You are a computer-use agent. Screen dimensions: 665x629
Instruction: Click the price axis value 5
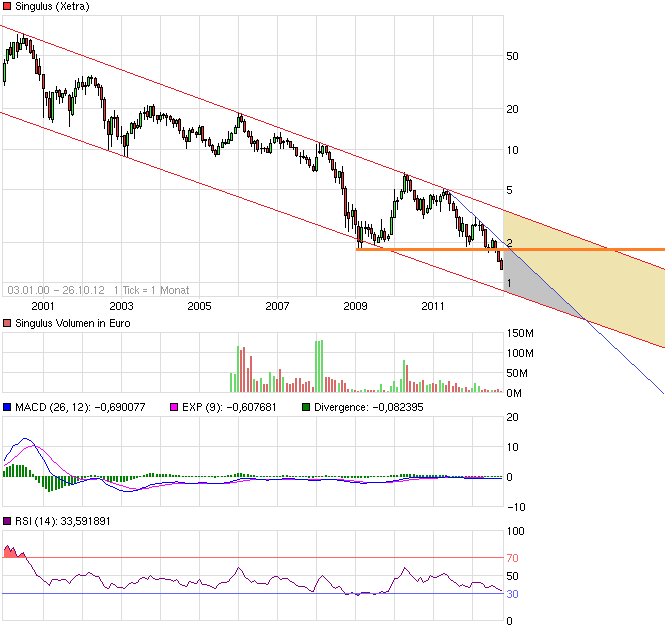pos(509,190)
